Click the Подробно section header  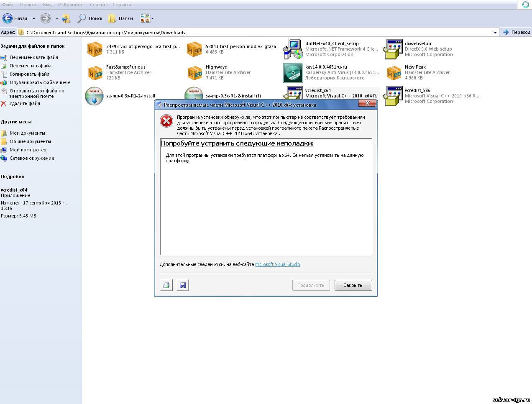(13, 176)
